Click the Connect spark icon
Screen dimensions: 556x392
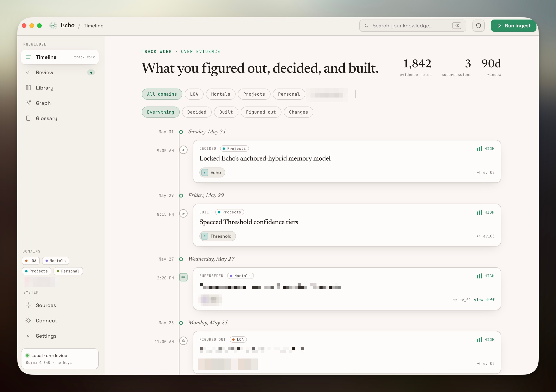(x=28, y=321)
